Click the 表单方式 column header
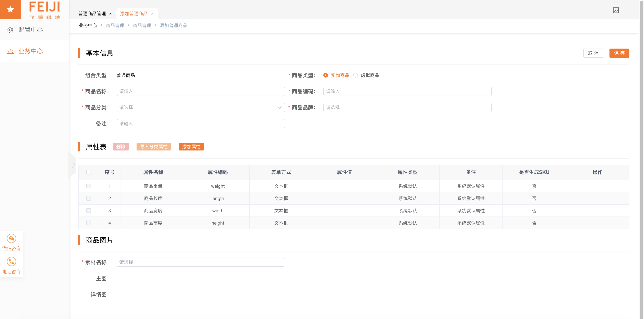644x319 pixels. click(x=281, y=172)
